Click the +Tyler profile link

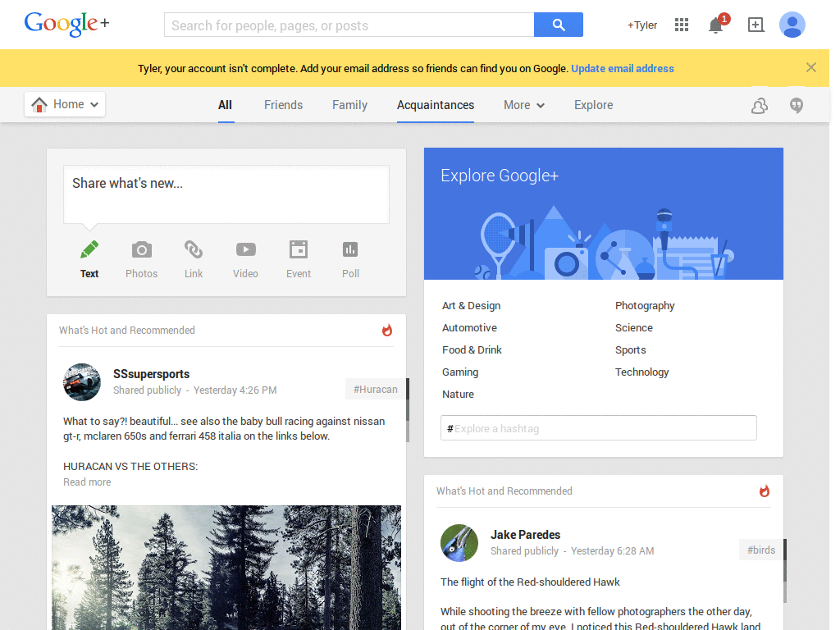[641, 25]
